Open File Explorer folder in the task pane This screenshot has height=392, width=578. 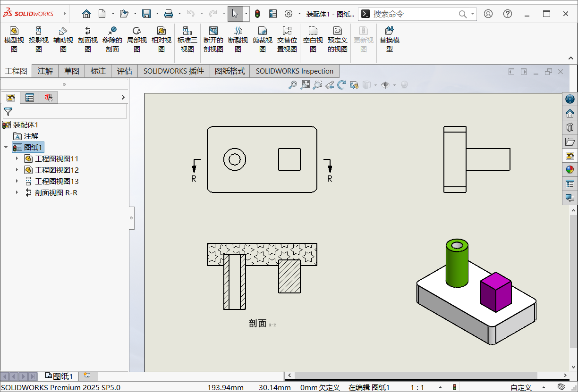tap(570, 142)
